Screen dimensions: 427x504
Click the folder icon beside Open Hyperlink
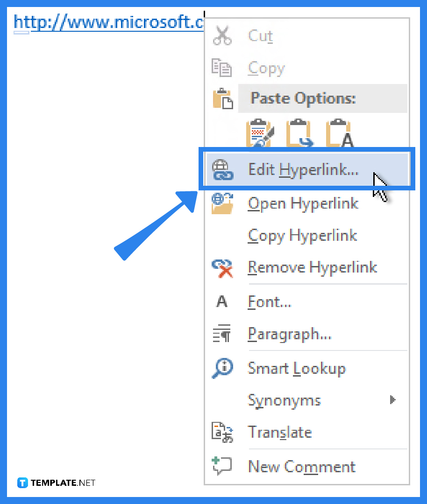point(222,203)
